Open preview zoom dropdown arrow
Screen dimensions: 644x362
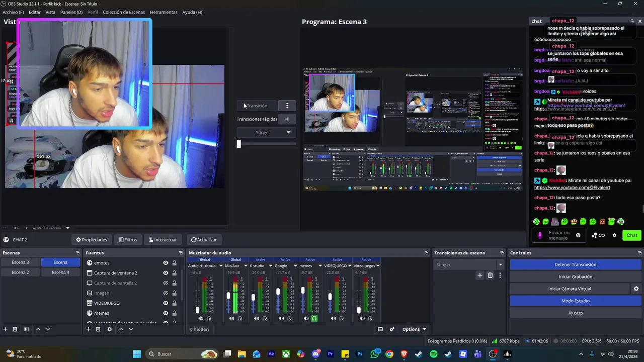(x=68, y=228)
